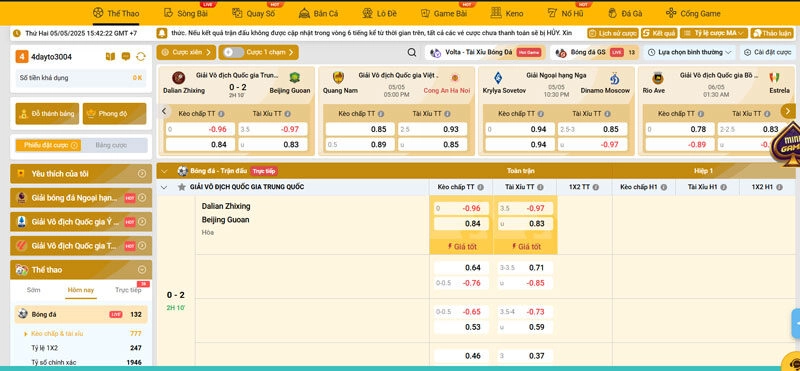Collapse Giải Vô Địch Quốc Gia Trung Quốc league

coord(164,187)
